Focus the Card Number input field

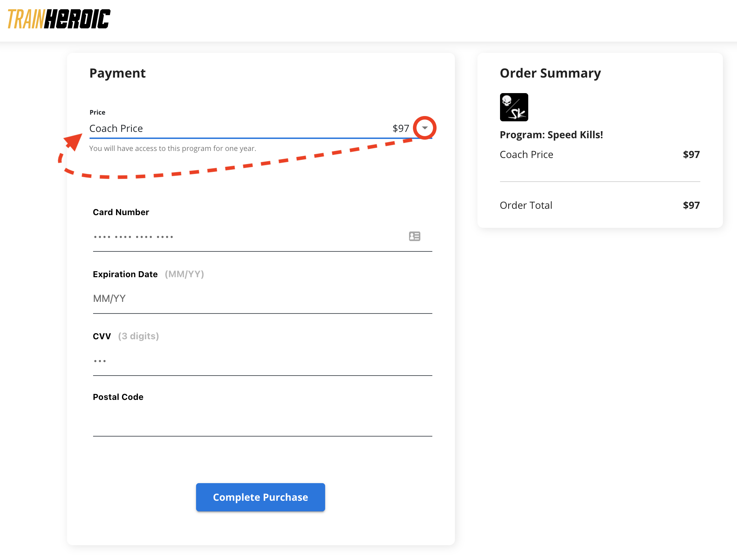coord(262,237)
